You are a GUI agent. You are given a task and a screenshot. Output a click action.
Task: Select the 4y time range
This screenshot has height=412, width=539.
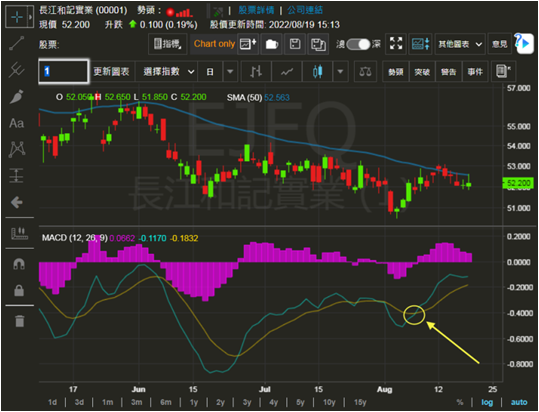tap(274, 402)
